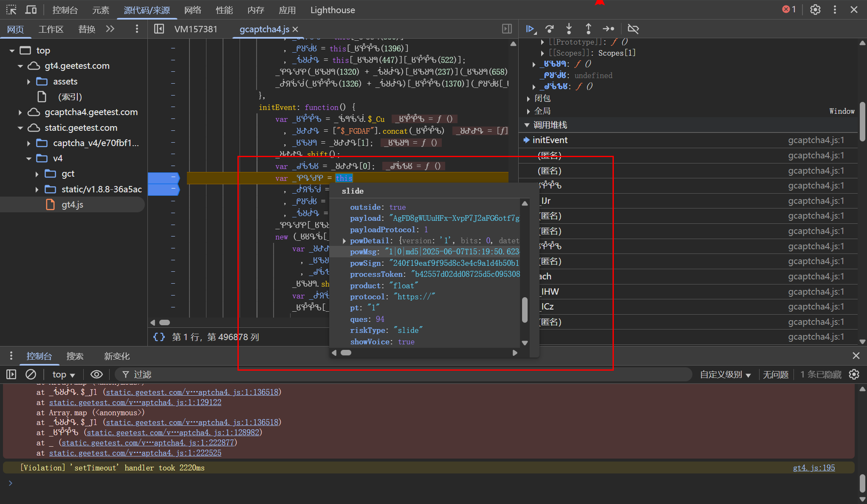This screenshot has height=504, width=867.
Task: Click the hover popup vertical scrollbar thumb
Action: pos(525,310)
